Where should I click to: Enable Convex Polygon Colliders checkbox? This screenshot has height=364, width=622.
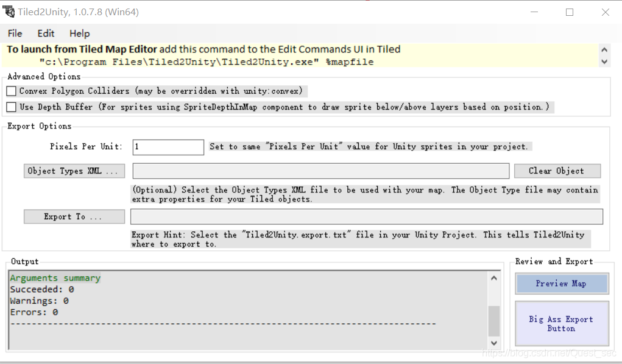(11, 91)
